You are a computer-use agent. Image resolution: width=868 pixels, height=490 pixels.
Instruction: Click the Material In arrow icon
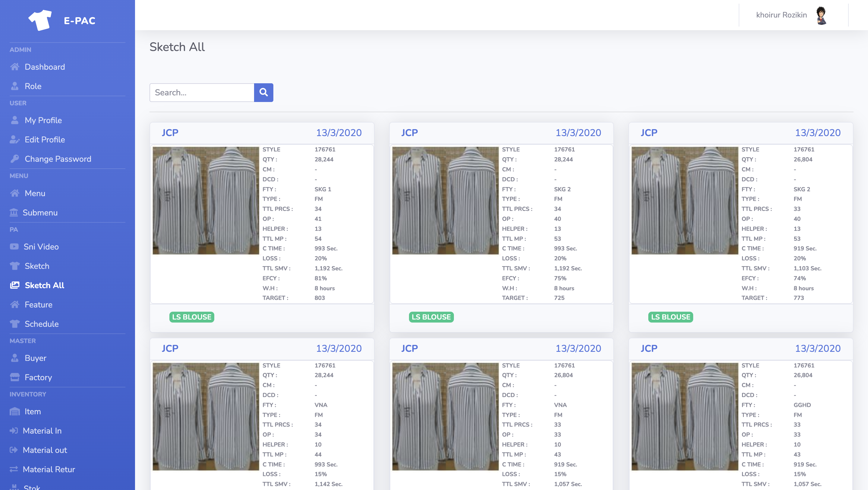[x=14, y=430]
